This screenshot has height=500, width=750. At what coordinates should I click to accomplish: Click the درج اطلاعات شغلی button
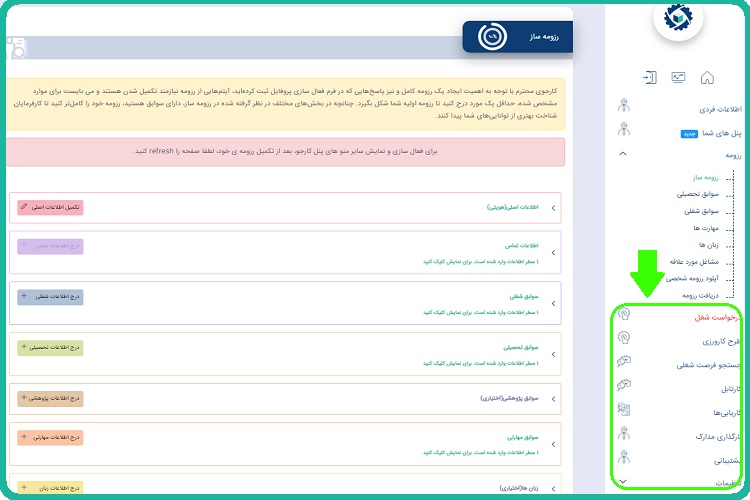click(50, 297)
